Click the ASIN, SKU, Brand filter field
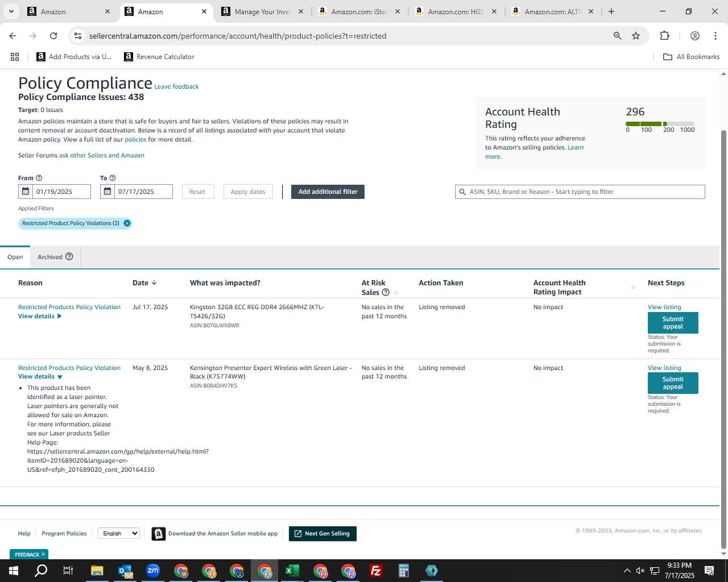 580,192
